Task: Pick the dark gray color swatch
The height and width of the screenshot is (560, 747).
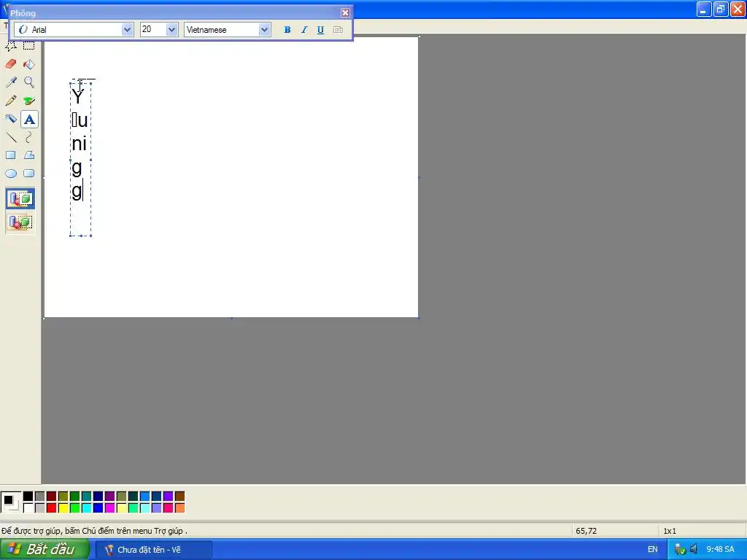Action: tap(40, 496)
